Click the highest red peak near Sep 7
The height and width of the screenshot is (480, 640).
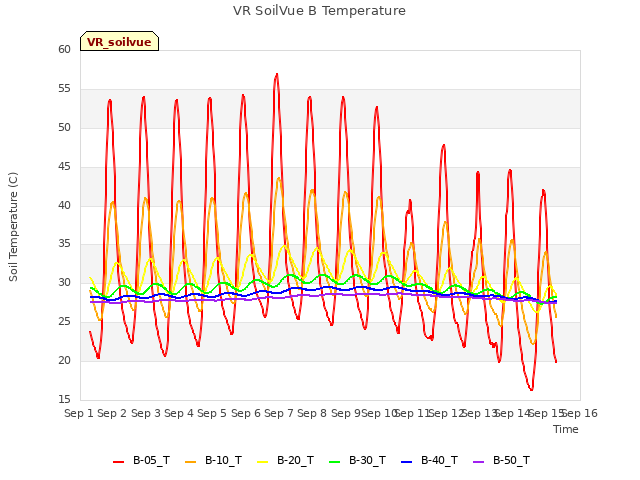[277, 75]
